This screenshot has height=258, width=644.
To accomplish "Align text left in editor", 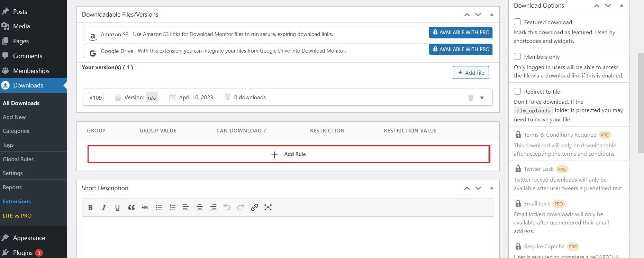I will (186, 208).
